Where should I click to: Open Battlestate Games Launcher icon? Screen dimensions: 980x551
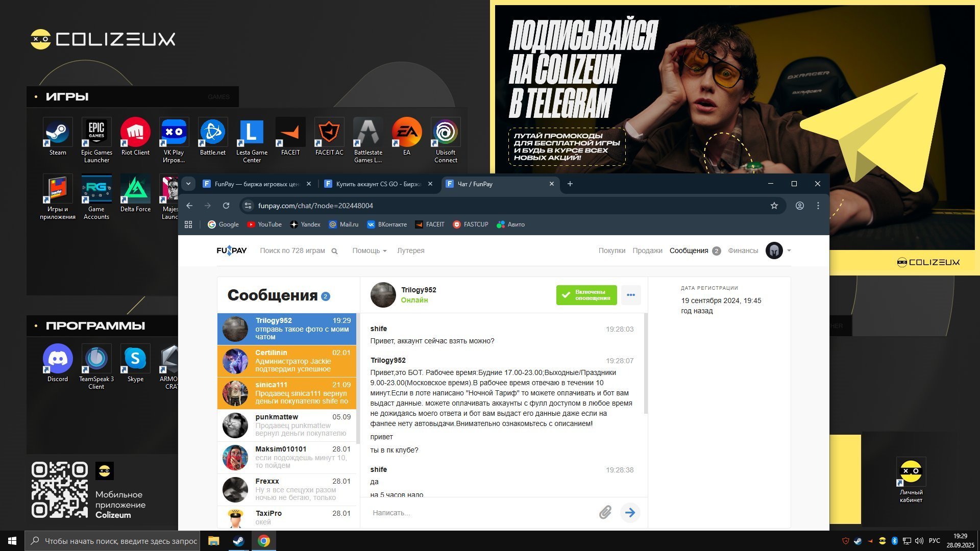pos(368,140)
